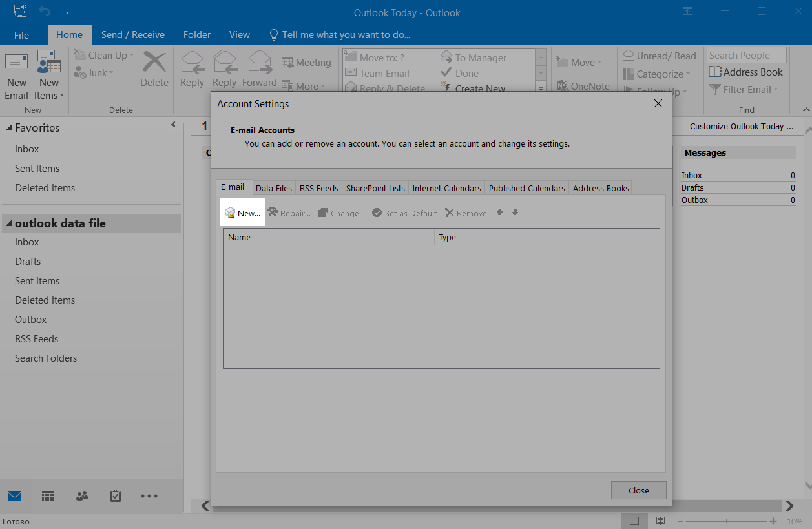This screenshot has height=529, width=812.
Task: Open Calendar view in navigation bar
Action: 48,496
